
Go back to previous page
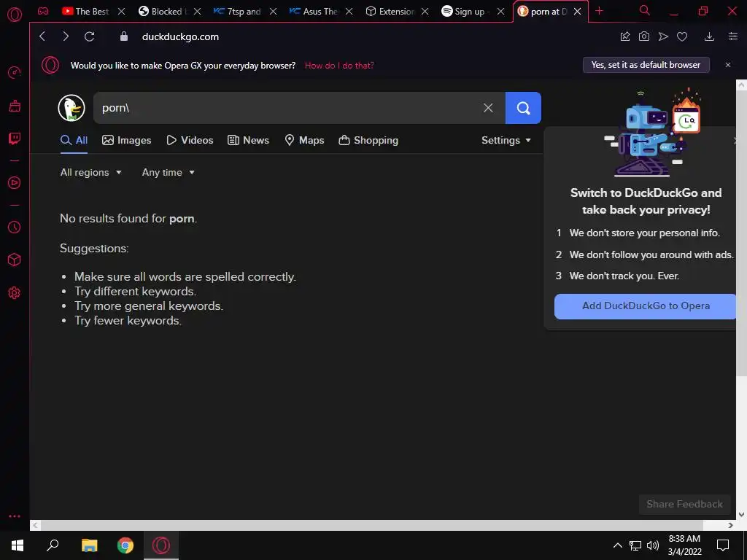click(x=42, y=36)
